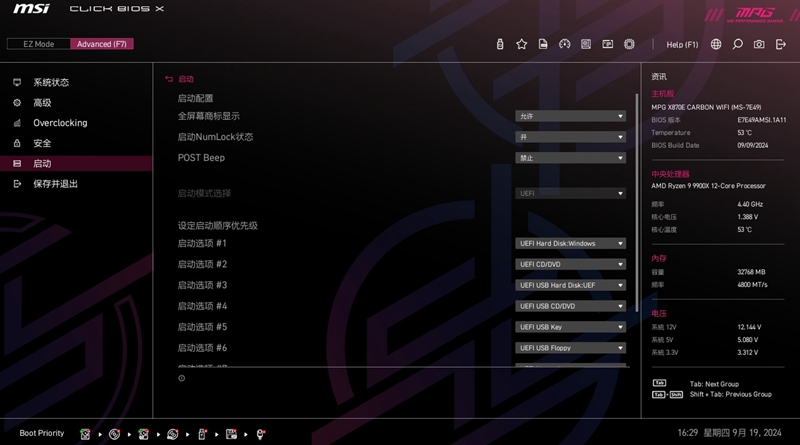Click the exit icon in top toolbar
This screenshot has width=800, height=445.
780,44
